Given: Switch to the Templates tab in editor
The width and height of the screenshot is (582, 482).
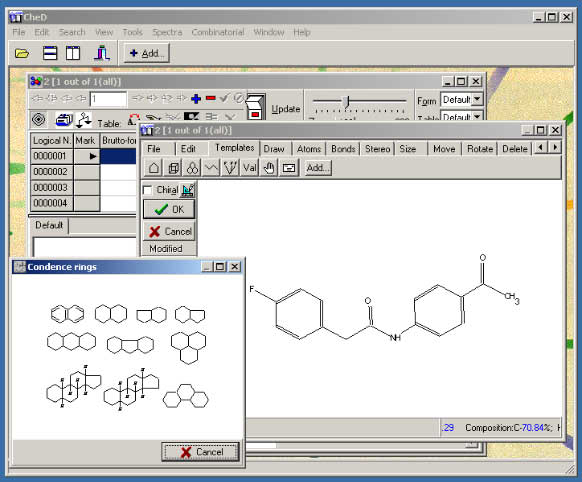Looking at the screenshot, I should pyautogui.click(x=235, y=148).
